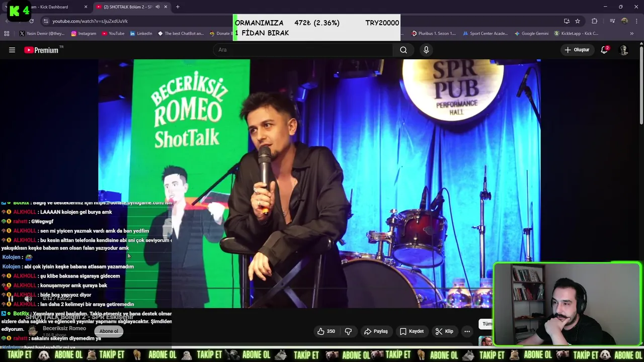Reload the page with the refresh icon

click(31, 21)
